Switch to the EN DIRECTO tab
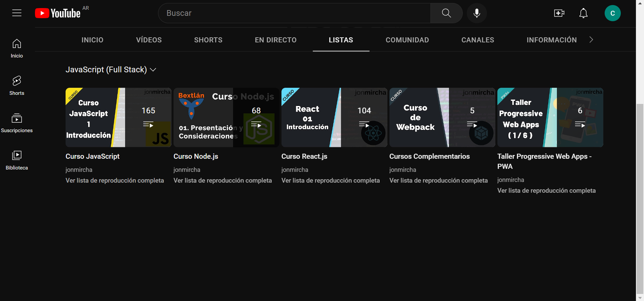The height and width of the screenshot is (301, 644). tap(276, 40)
